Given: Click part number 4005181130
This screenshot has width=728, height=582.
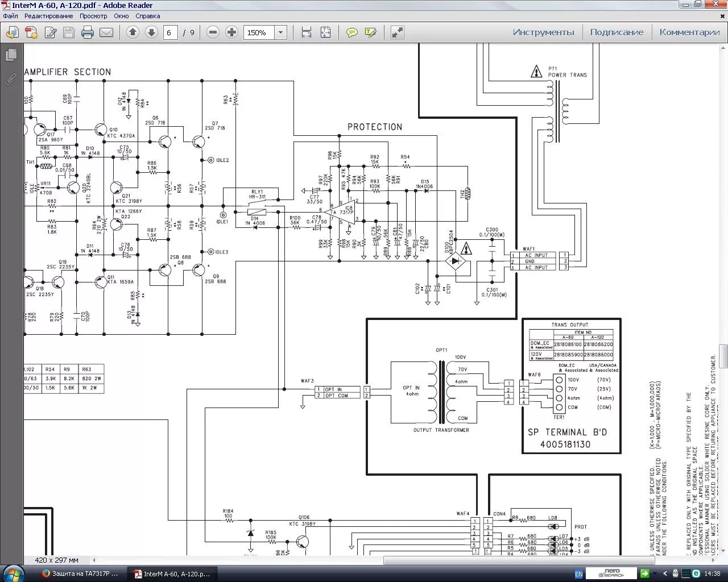Looking at the screenshot, I should 565,444.
